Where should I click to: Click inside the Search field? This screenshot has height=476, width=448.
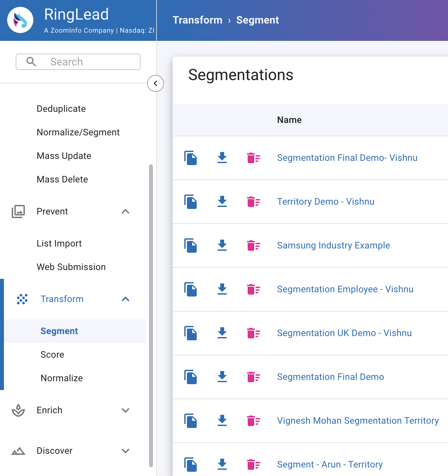78,62
